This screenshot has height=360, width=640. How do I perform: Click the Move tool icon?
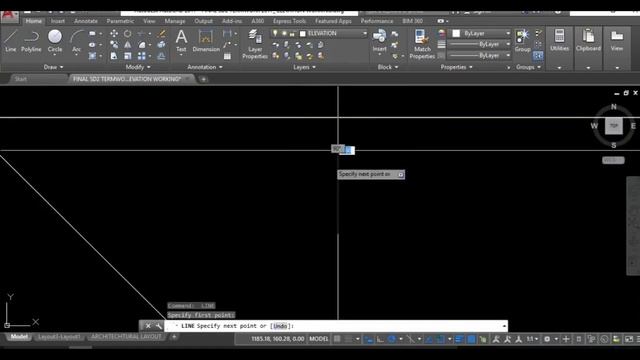(x=114, y=33)
